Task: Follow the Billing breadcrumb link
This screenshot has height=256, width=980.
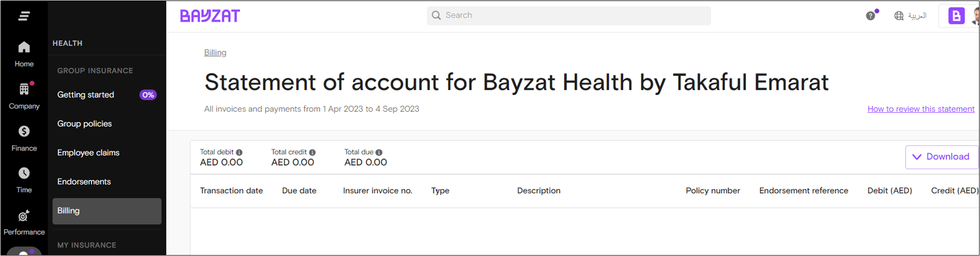Action: click(x=215, y=52)
